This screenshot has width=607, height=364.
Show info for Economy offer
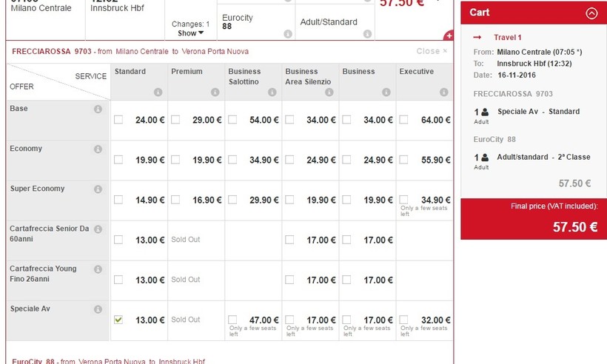pos(98,149)
